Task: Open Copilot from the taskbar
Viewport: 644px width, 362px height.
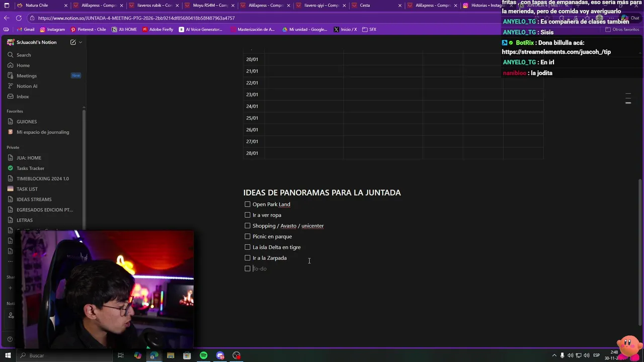Action: pyautogui.click(x=137, y=355)
